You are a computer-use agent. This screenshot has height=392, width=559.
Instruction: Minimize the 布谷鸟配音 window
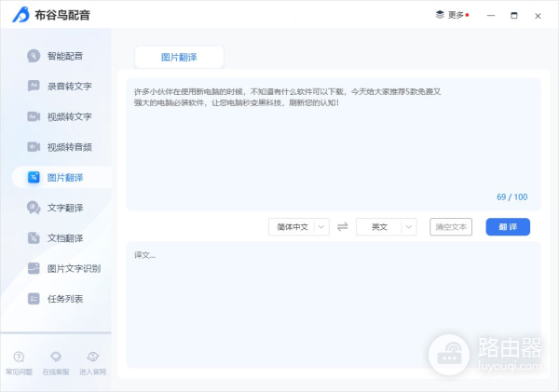491,16
